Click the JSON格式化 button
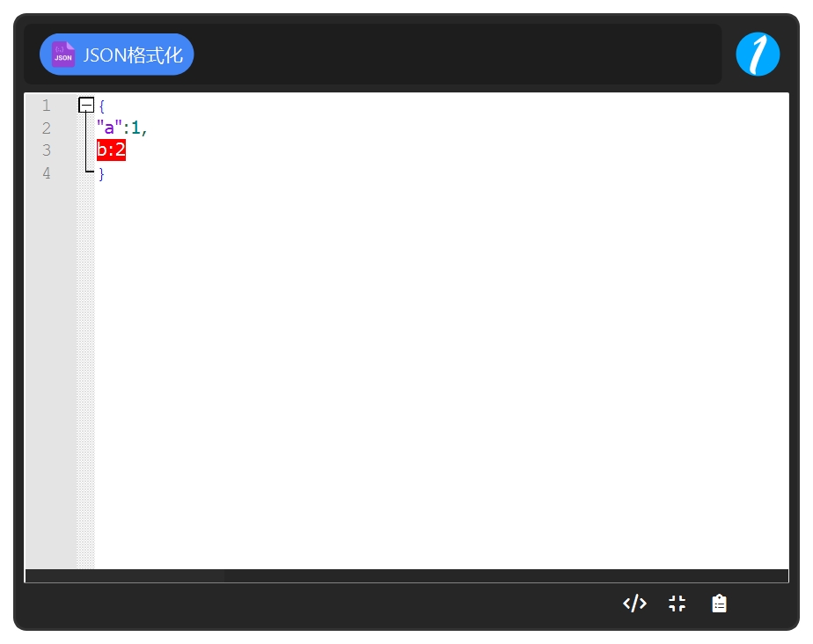Image resolution: width=813 pixels, height=644 pixels. (117, 55)
